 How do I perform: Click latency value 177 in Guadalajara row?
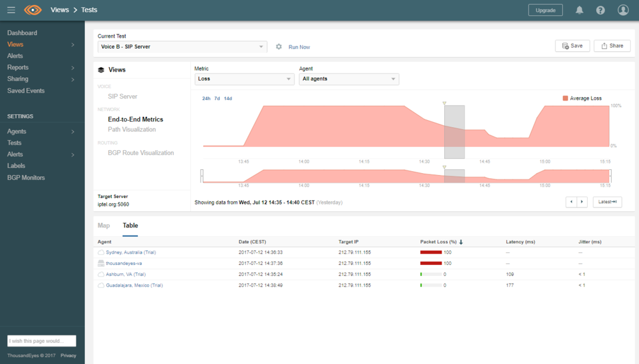click(510, 285)
